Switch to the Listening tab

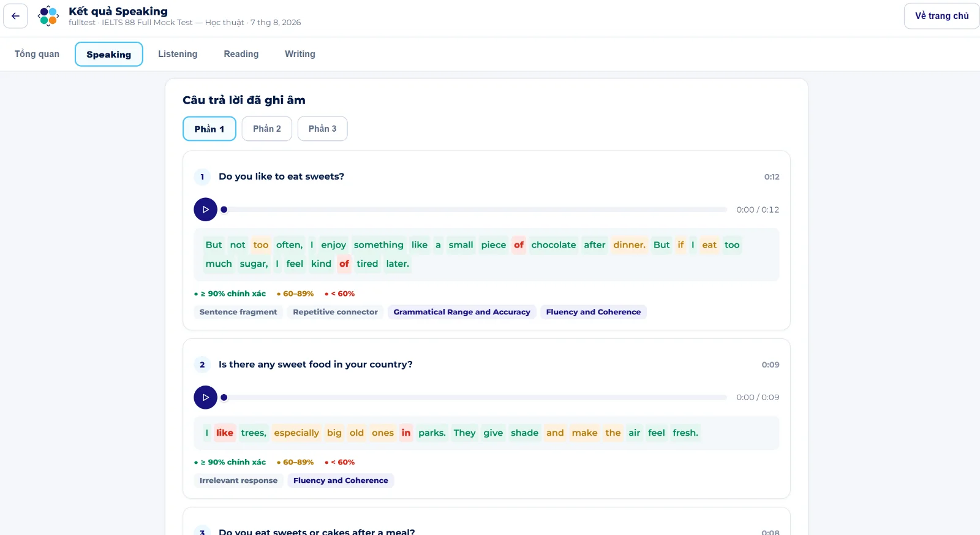point(178,54)
